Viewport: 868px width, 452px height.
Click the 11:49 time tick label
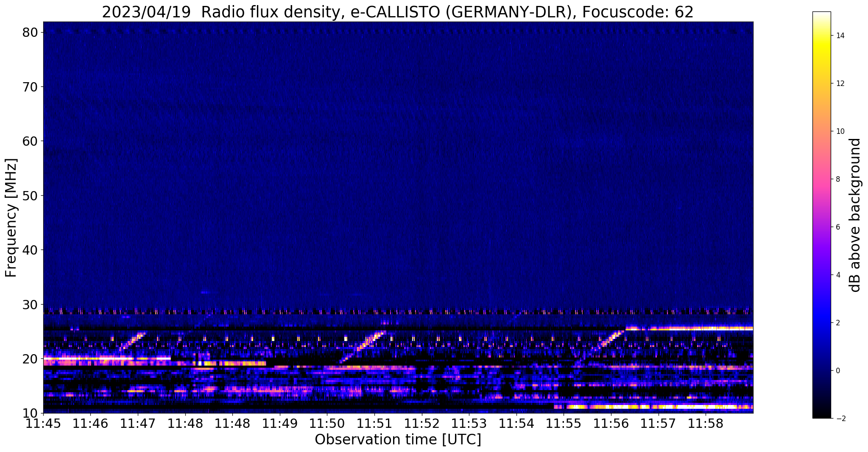pyautogui.click(x=280, y=424)
